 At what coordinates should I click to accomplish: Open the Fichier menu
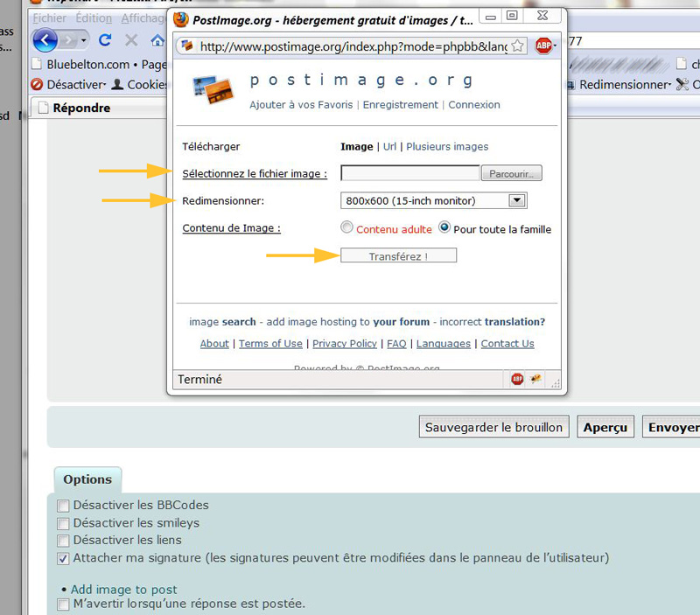tap(50, 18)
